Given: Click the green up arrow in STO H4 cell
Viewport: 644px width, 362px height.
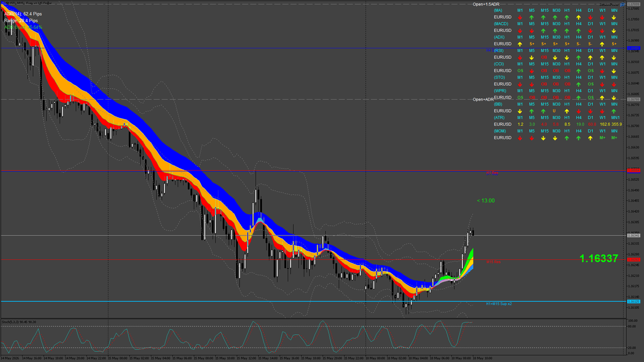Looking at the screenshot, I should pos(579,84).
